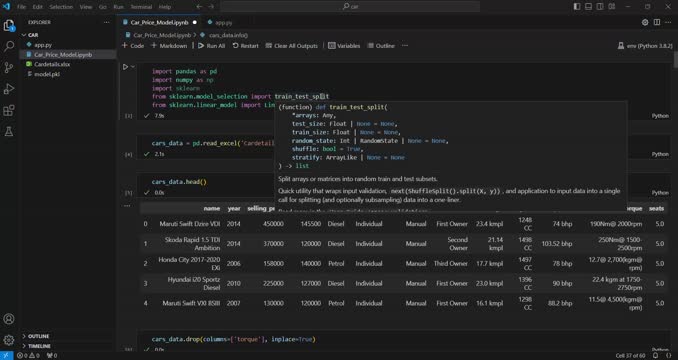Open the Terminal menu
The height and width of the screenshot is (360, 678).
(x=141, y=7)
